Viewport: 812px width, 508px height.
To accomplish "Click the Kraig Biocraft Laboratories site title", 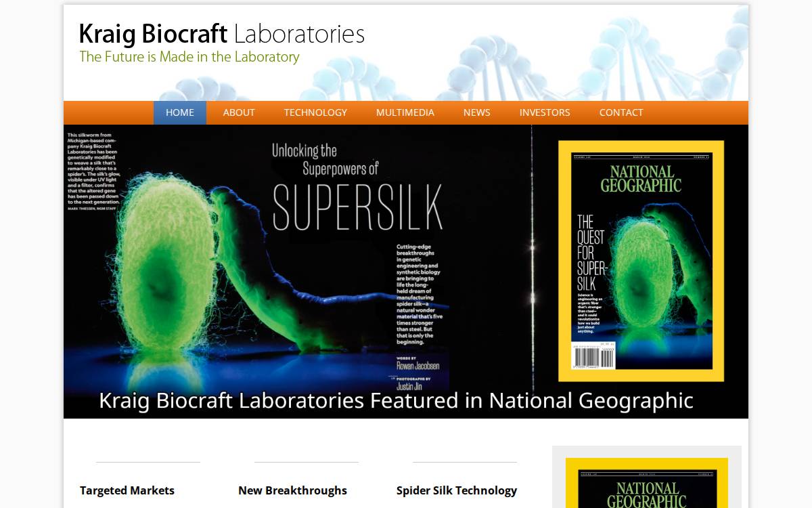I will [222, 34].
